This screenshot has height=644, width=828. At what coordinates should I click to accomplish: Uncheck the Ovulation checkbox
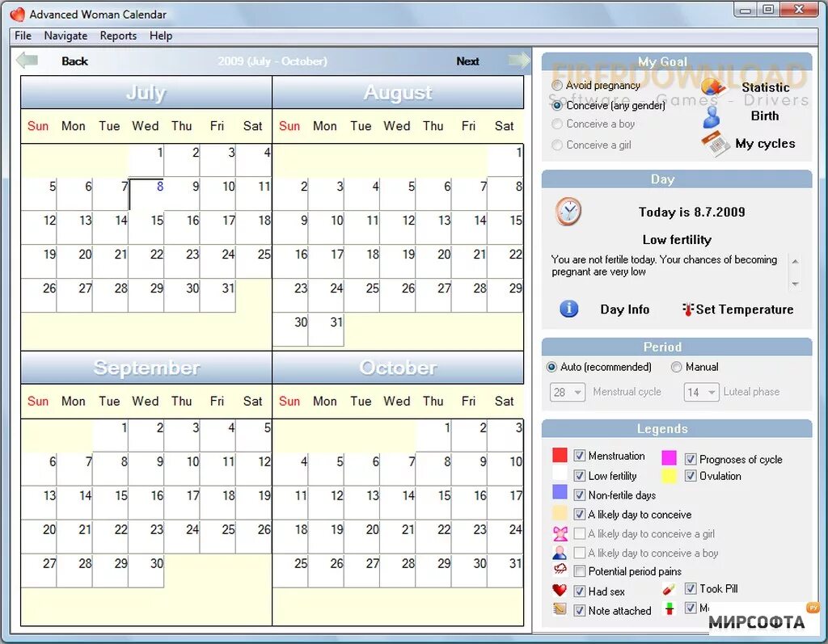pos(691,476)
